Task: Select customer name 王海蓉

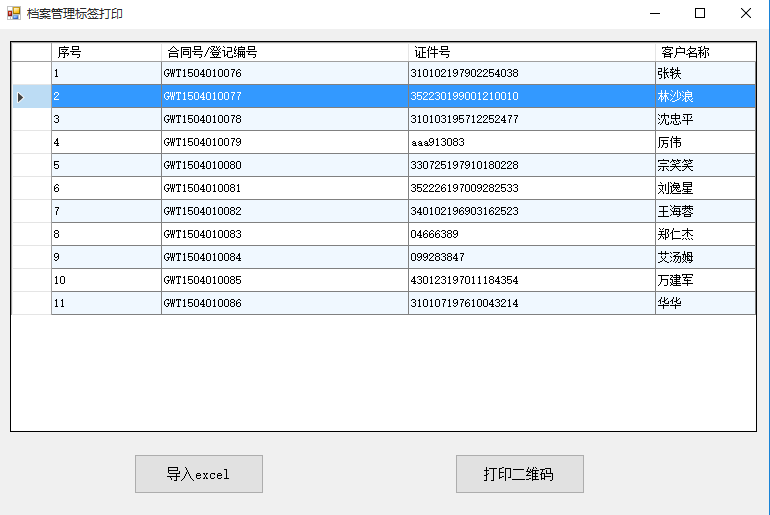Action: (705, 212)
